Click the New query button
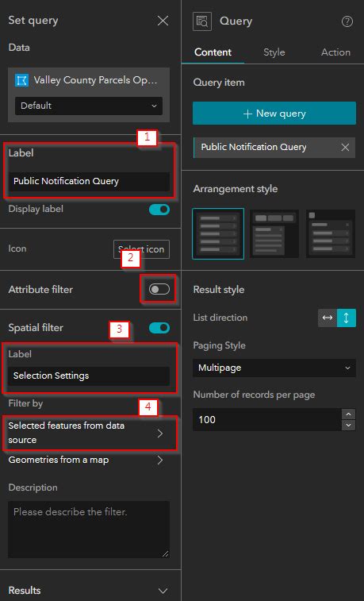Viewport: 364px width, 601px height. tap(274, 114)
